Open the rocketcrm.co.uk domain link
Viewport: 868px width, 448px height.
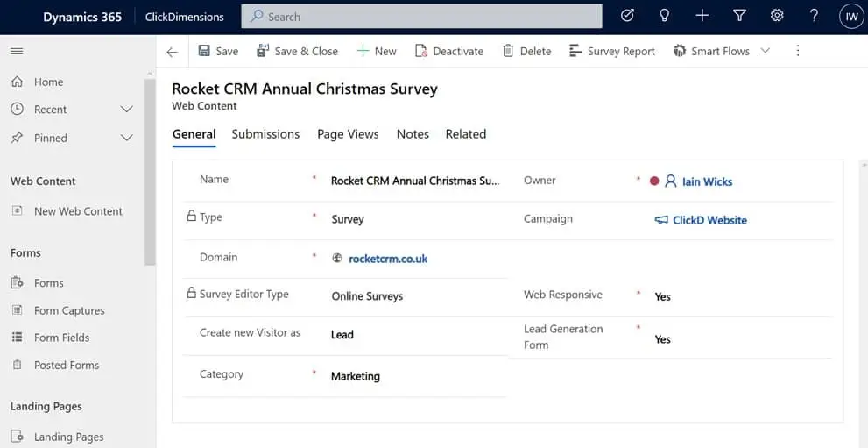click(388, 259)
